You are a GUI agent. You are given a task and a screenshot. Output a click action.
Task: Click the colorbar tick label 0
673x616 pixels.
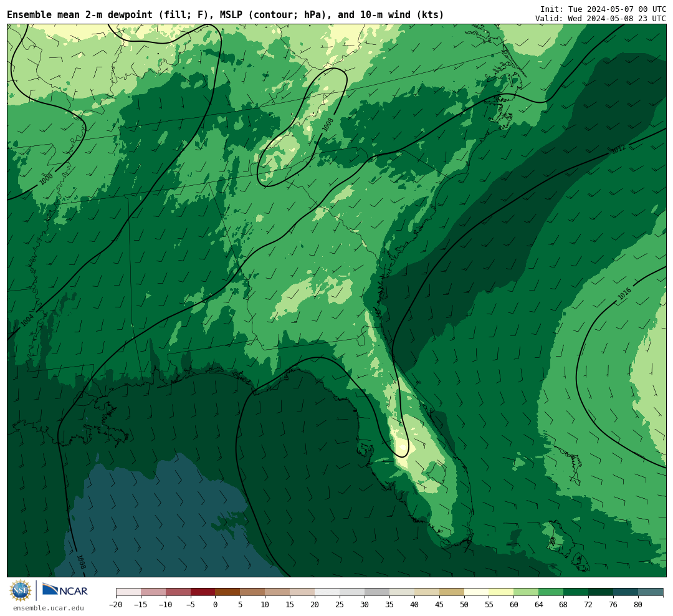coord(216,605)
